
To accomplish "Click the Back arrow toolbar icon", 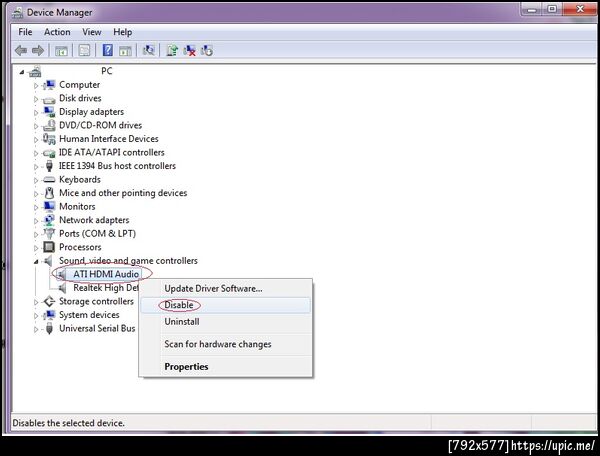I will pyautogui.click(x=21, y=50).
